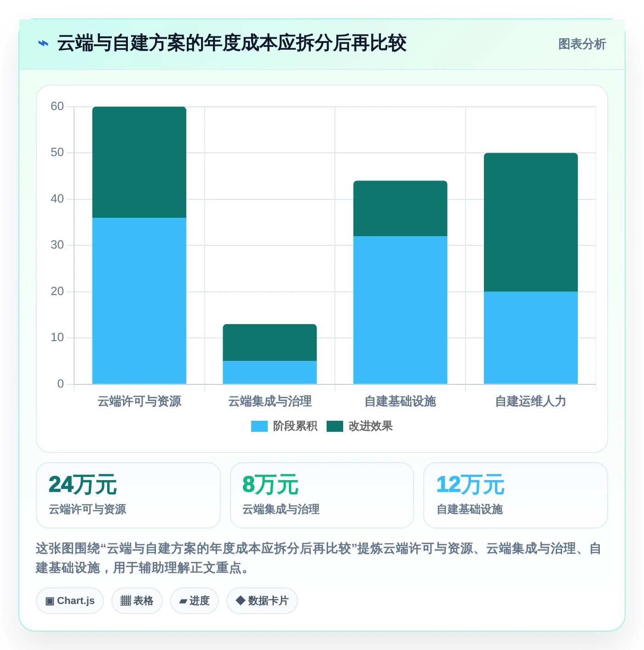Click the light-blue bar segment for 自建运维人力

tap(531, 338)
